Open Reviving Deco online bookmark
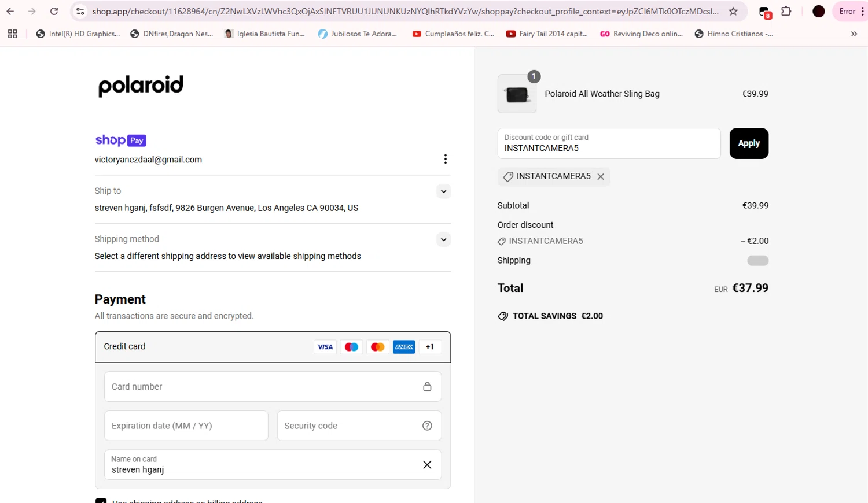 click(641, 34)
